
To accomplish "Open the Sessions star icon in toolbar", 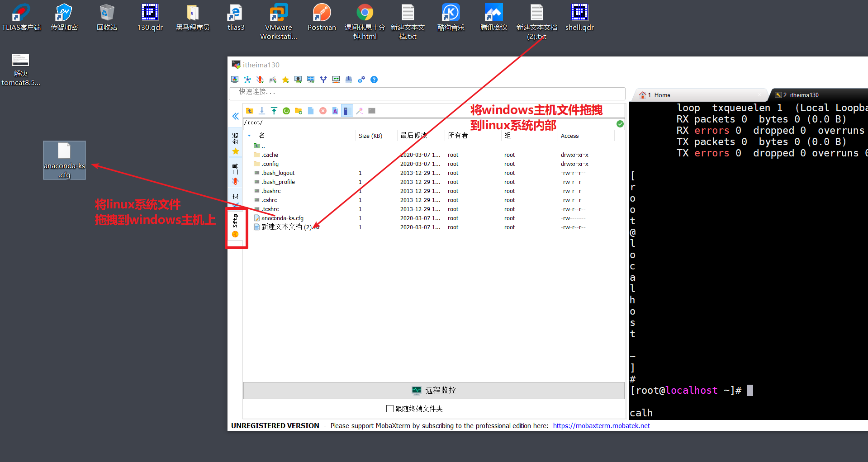I will (x=285, y=80).
